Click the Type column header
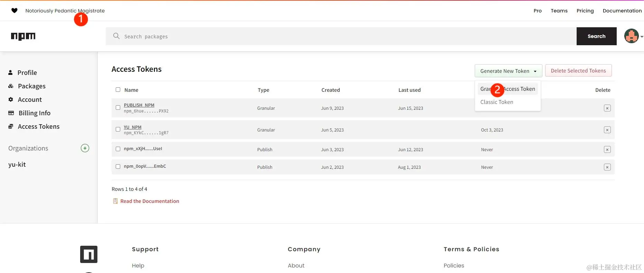Screen dimensions: 644x273 click(263, 90)
